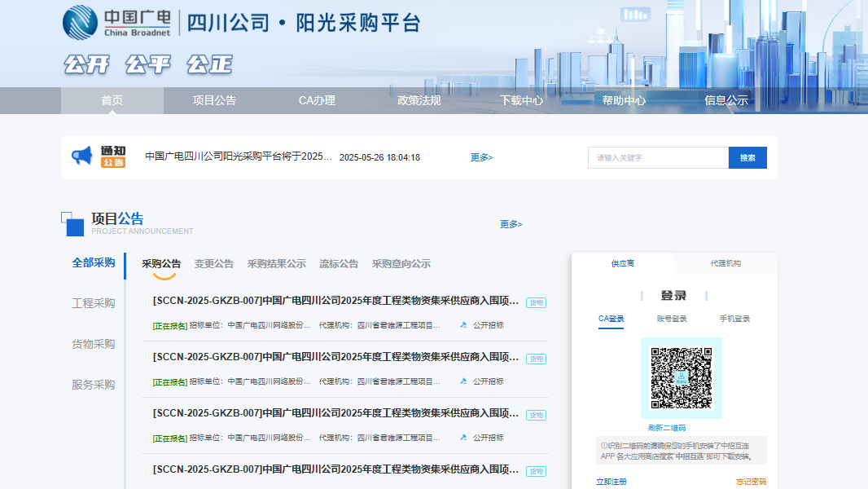The height and width of the screenshot is (489, 868).
Task: Click 更多> next to the notice date
Action: (481, 157)
